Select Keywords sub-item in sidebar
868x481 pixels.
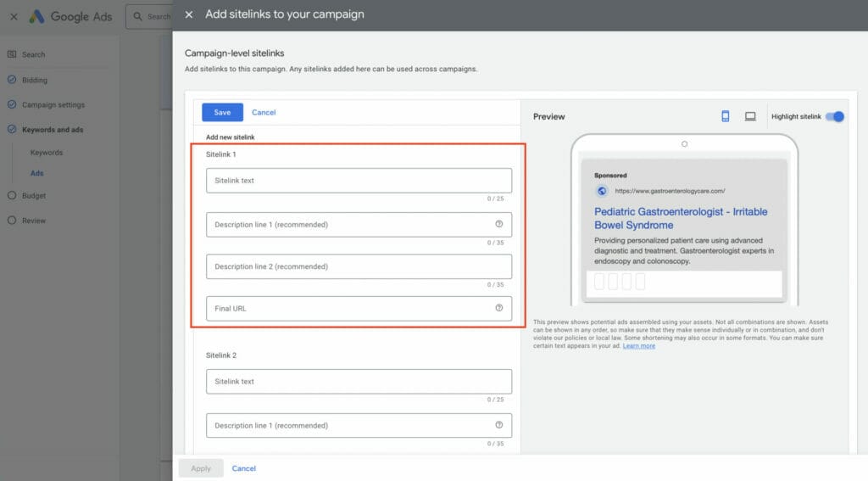47,153
